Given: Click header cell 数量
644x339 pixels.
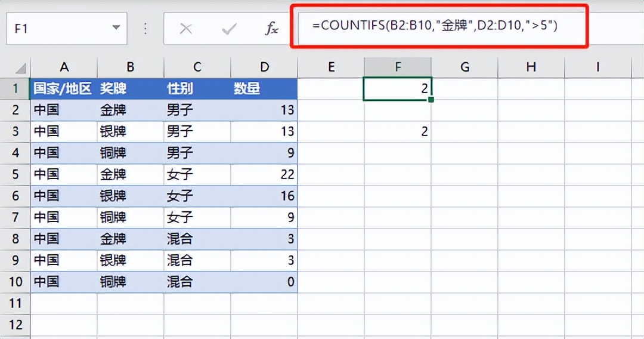Looking at the screenshot, I should 264,88.
